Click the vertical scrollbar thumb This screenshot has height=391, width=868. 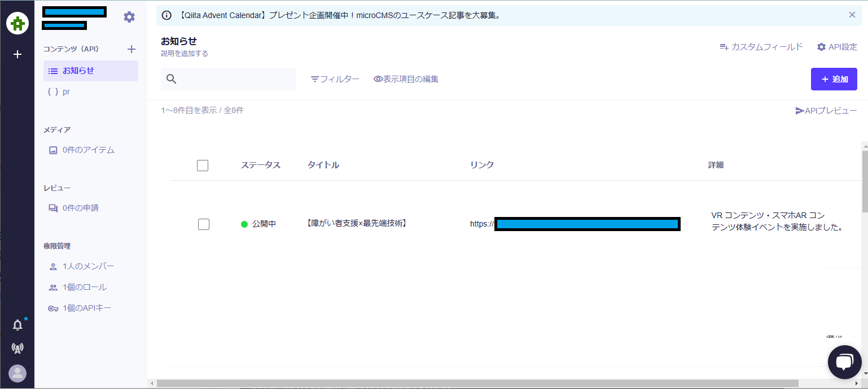865,182
